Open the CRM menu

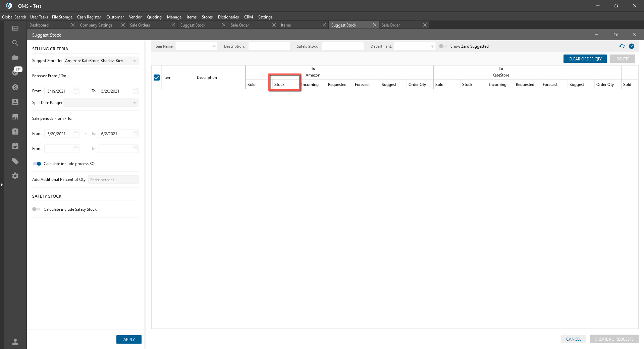click(249, 17)
